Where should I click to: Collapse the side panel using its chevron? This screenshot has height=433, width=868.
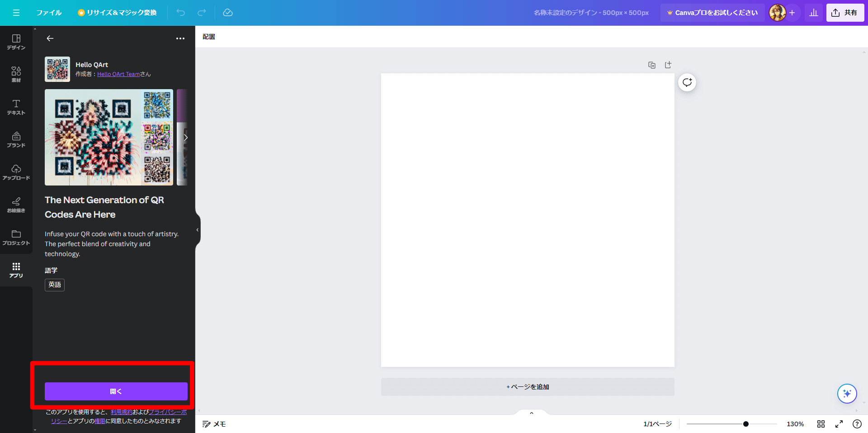[x=197, y=230]
